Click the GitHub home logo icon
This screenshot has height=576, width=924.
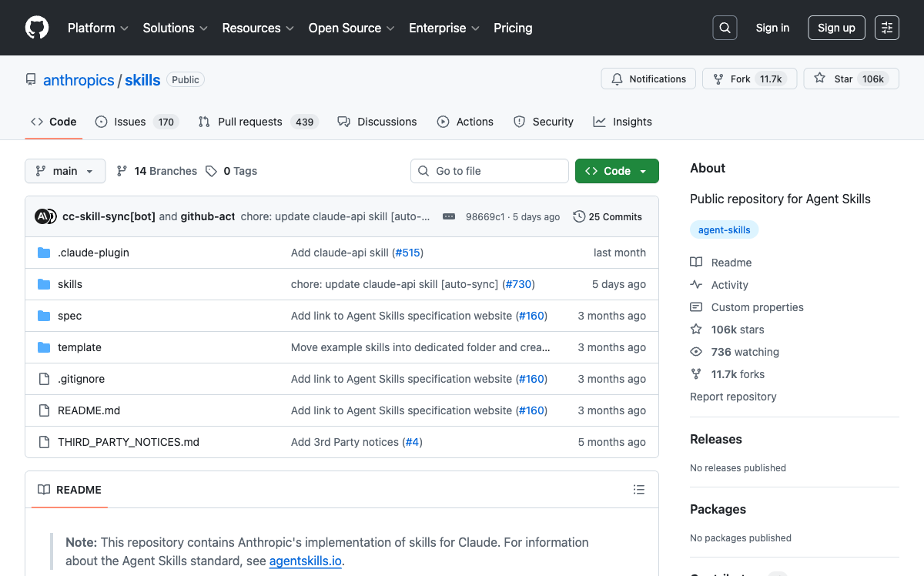[36, 28]
